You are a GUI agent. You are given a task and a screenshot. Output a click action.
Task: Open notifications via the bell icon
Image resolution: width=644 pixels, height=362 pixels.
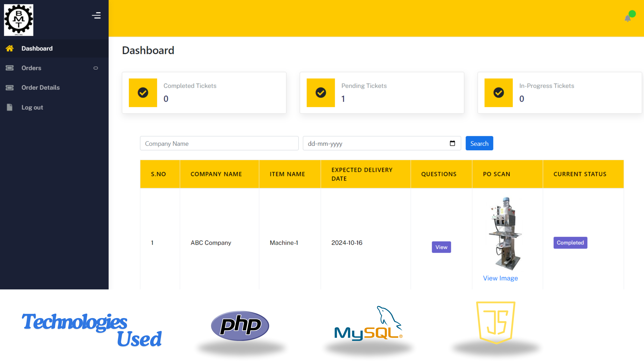click(627, 18)
